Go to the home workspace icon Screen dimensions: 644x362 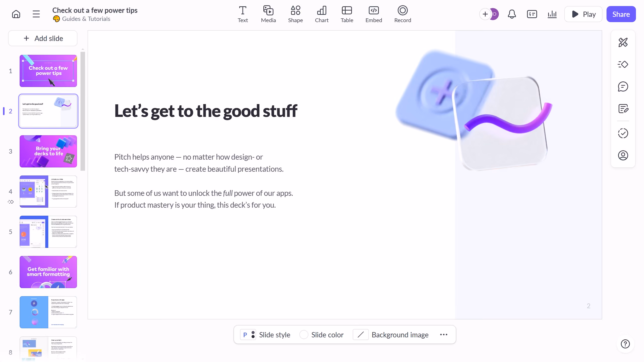click(x=16, y=14)
